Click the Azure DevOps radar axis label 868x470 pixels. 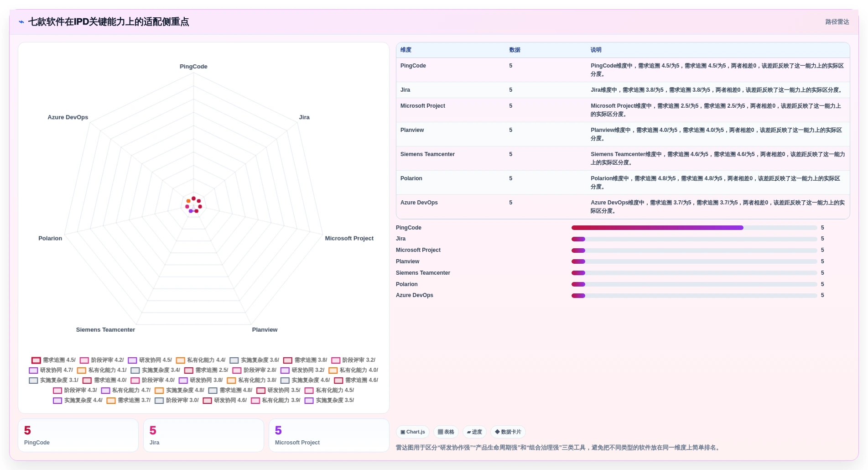pyautogui.click(x=68, y=117)
